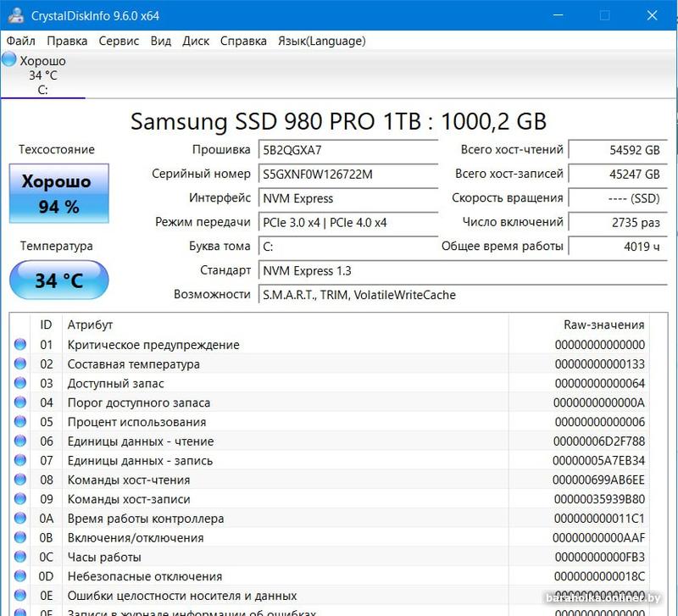Click status orb of attribute 01

(20, 345)
